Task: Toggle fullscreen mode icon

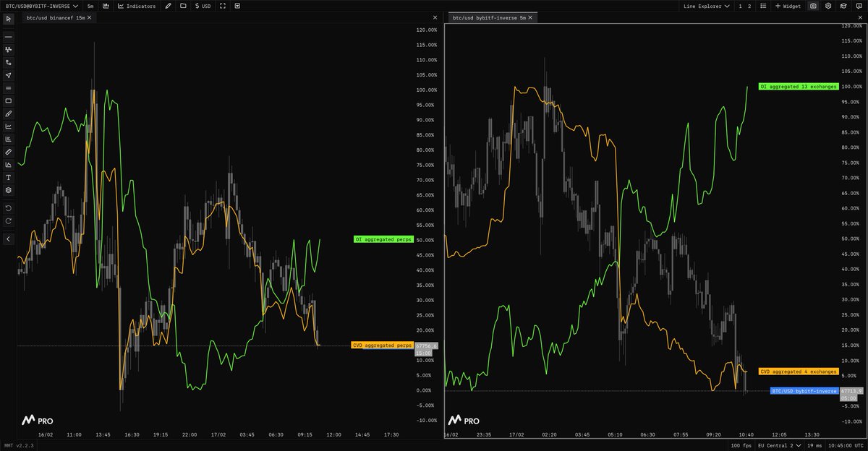Action: tap(222, 6)
